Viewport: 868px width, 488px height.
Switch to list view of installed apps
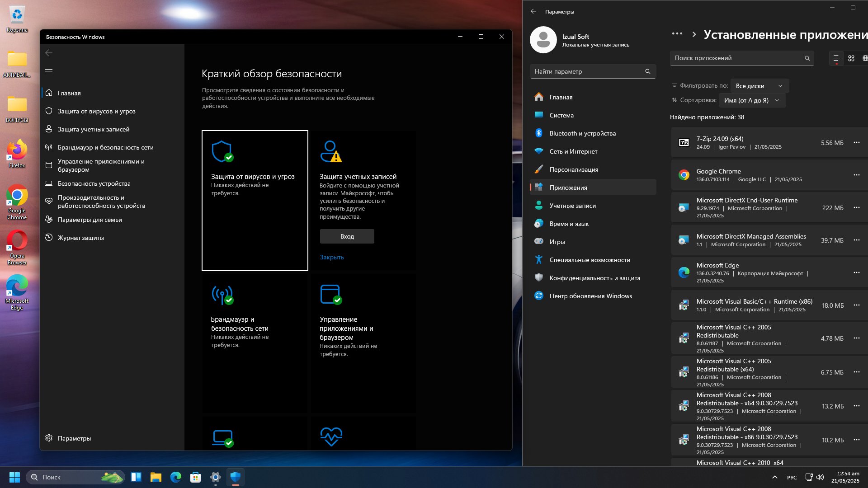[836, 58]
